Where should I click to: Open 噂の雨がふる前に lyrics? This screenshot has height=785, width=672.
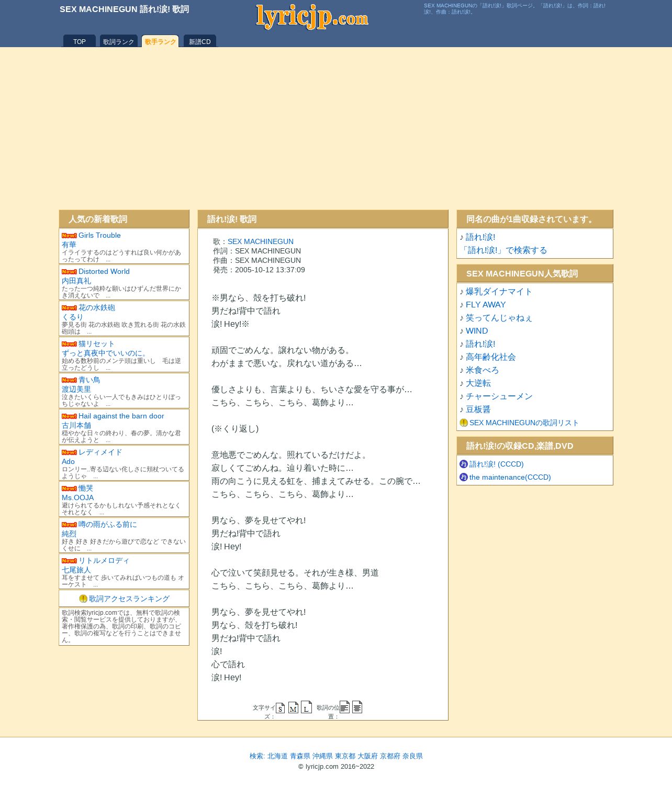[108, 524]
